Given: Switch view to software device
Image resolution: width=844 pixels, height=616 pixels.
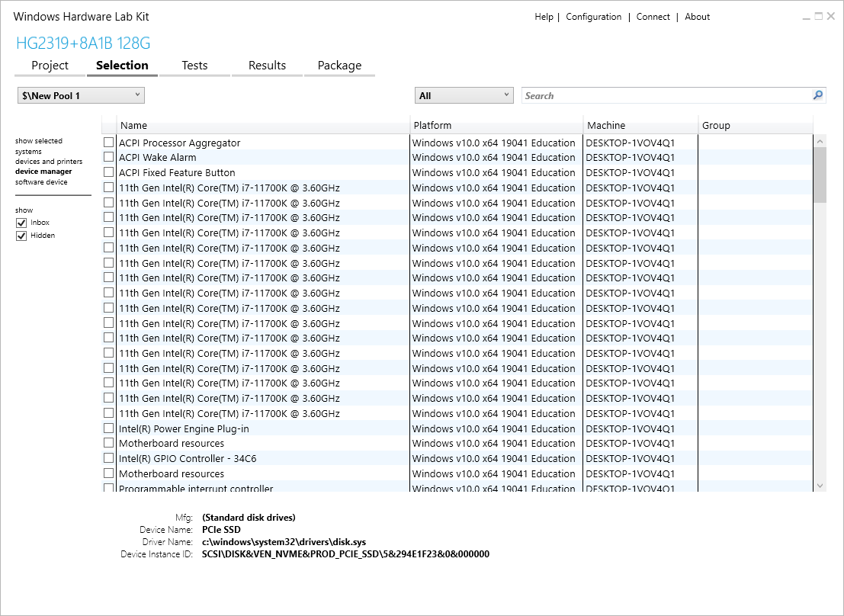Looking at the screenshot, I should 41,182.
